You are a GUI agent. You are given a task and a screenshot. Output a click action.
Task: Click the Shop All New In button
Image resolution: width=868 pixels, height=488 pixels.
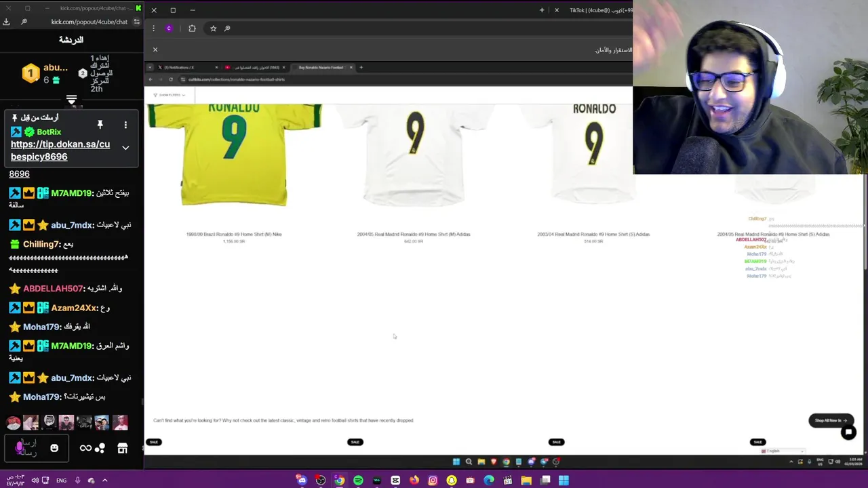point(831,420)
